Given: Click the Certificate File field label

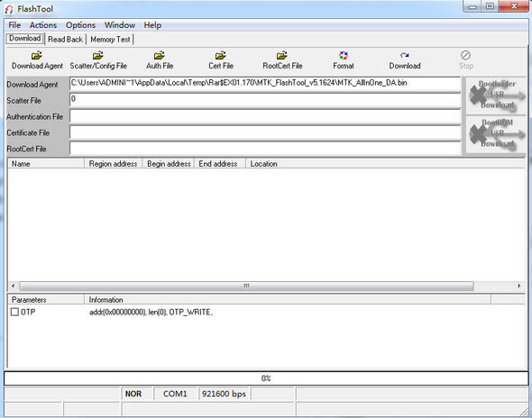Looking at the screenshot, I should pyautogui.click(x=28, y=133).
